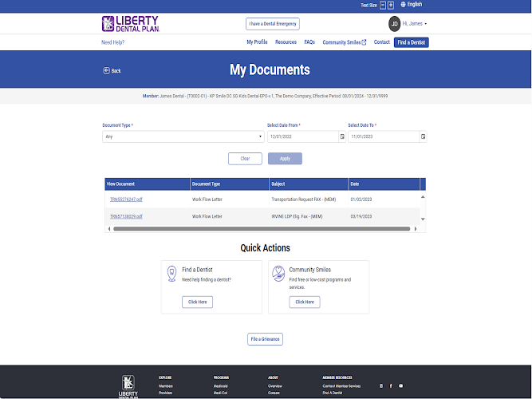The width and height of the screenshot is (532, 399).
Task: Open the YouTube icon in footer
Action: tap(400, 385)
